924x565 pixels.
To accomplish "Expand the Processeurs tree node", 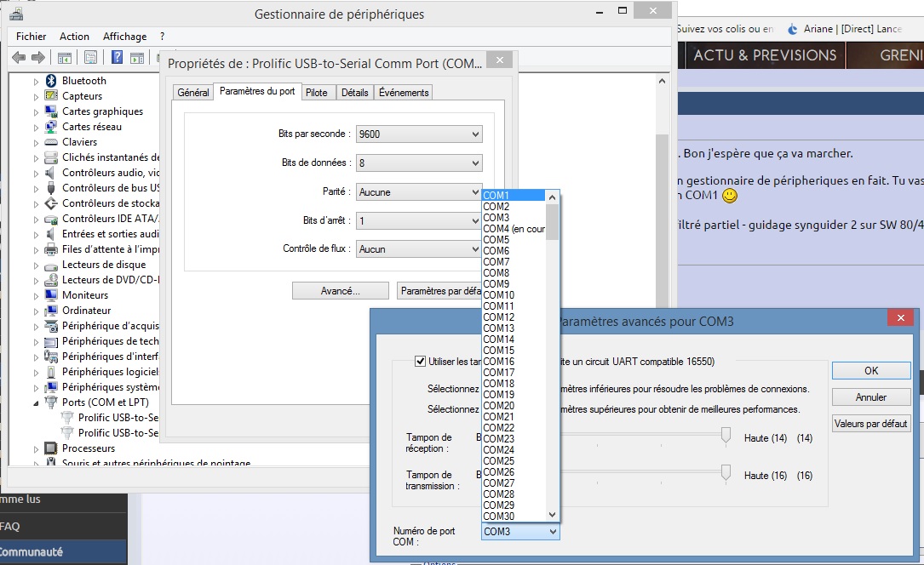I will pos(36,449).
